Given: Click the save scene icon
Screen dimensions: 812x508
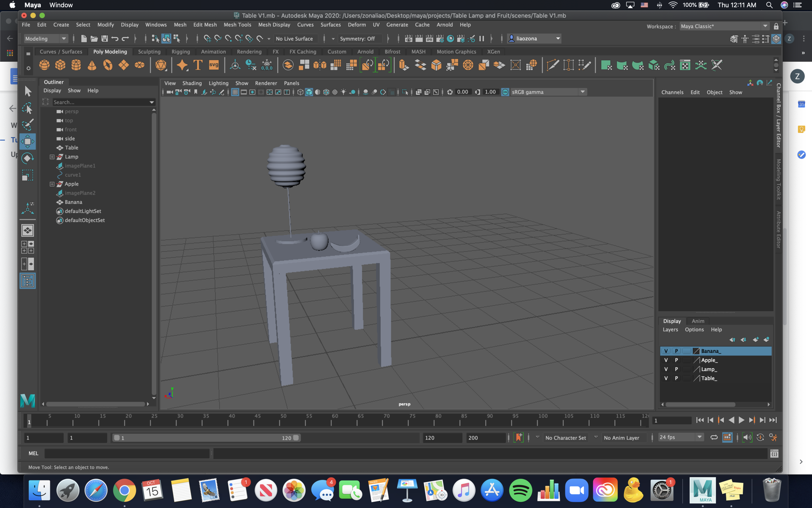Looking at the screenshot, I should (105, 39).
